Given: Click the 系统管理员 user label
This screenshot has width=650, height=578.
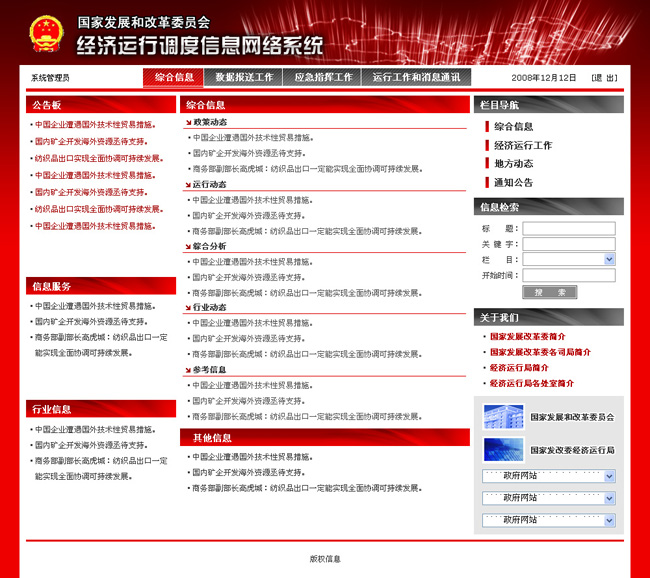Looking at the screenshot, I should tap(50, 78).
